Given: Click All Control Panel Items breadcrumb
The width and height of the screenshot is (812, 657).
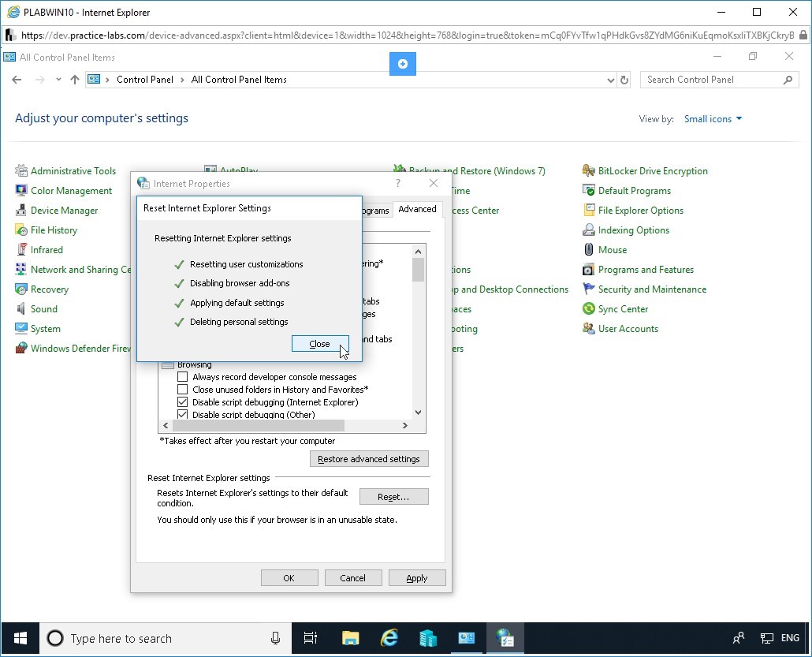Looking at the screenshot, I should tap(239, 80).
